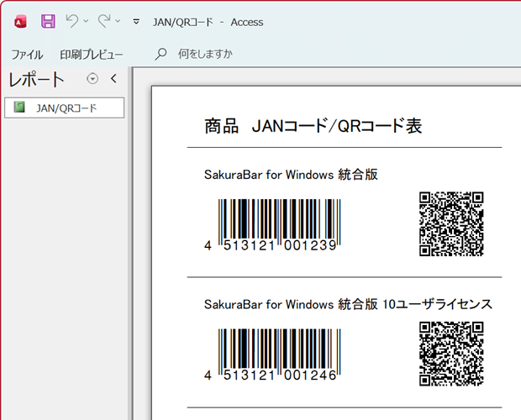
Task: Save with the purple floppy disk icon
Action: 48,22
